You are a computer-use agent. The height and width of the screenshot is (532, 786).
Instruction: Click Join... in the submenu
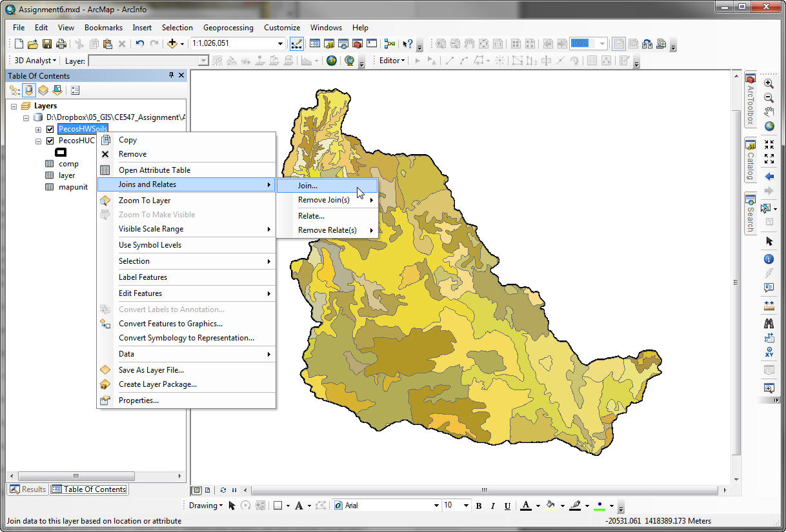coord(327,185)
